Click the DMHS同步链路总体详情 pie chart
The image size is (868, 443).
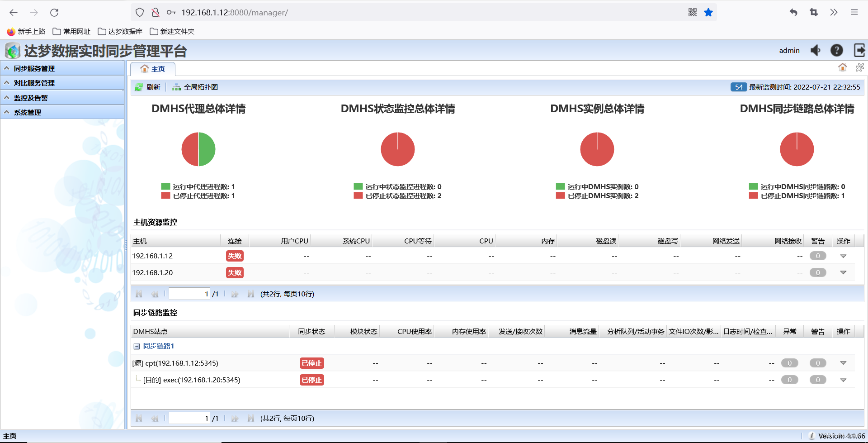click(x=797, y=149)
